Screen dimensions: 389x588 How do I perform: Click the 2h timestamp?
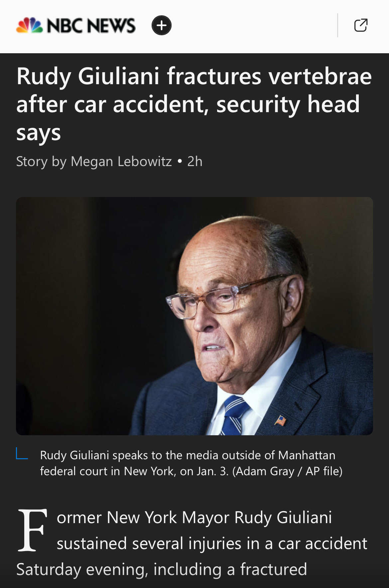pos(195,161)
